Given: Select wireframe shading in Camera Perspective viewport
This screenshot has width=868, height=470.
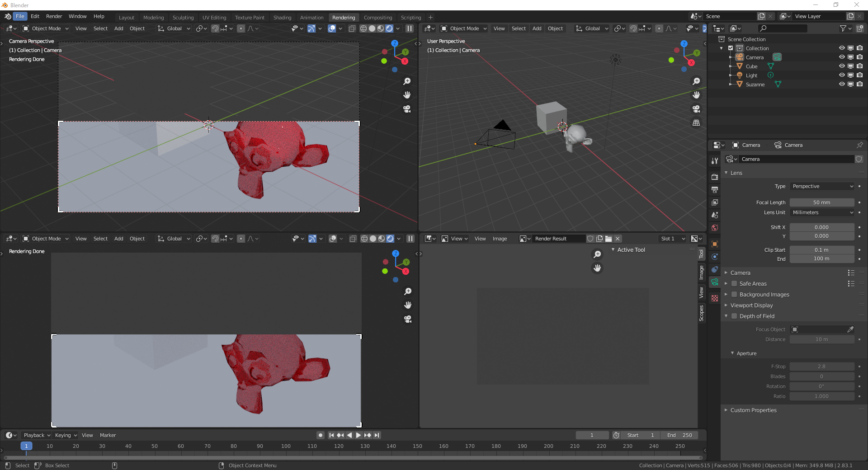Looking at the screenshot, I should [363, 28].
